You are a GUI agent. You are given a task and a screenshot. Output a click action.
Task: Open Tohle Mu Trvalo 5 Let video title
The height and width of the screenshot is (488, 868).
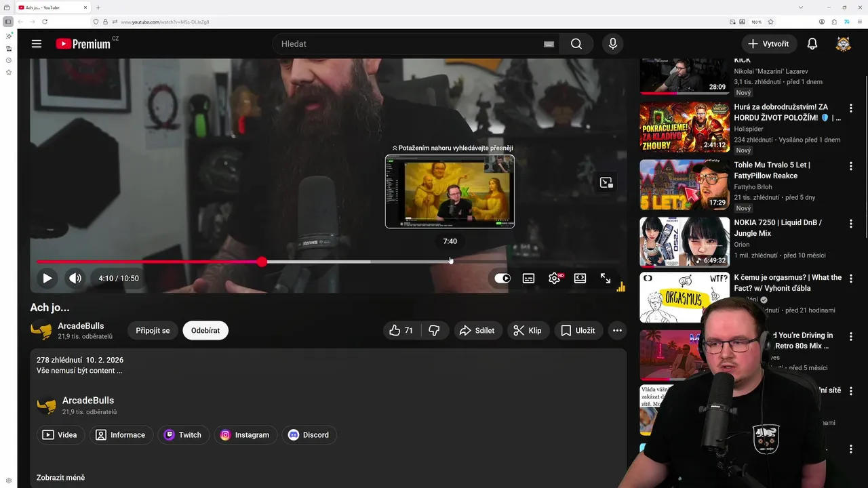coord(772,170)
